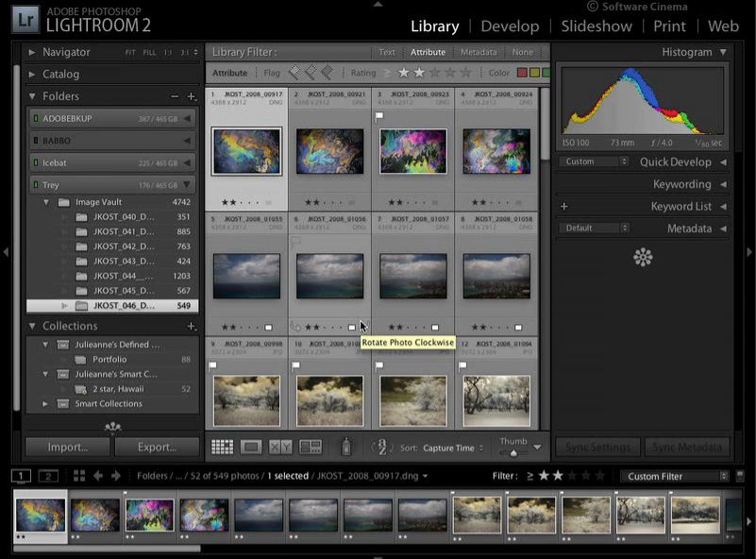Open Survey view icon in toolbar
Screen dimensions: 756x559
pyautogui.click(x=310, y=447)
